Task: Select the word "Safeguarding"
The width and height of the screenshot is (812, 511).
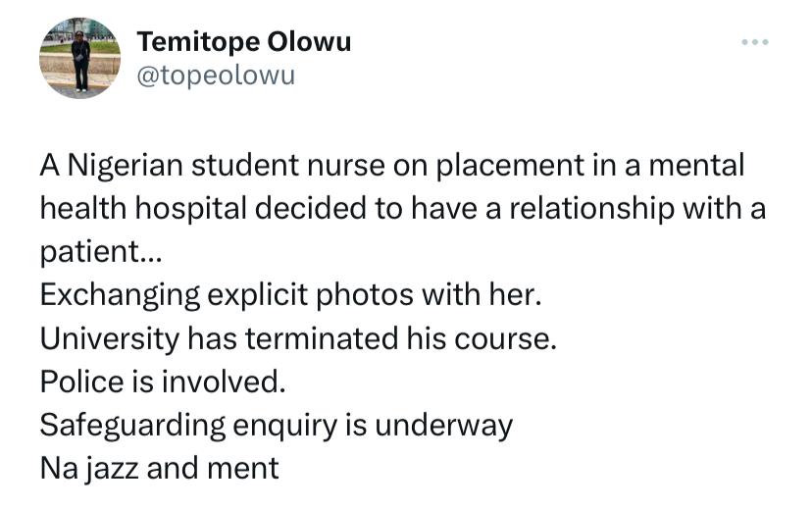Action: [132, 426]
